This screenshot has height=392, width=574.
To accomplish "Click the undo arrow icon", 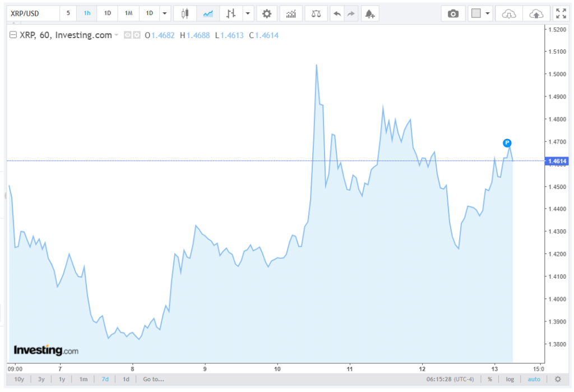I will [337, 13].
